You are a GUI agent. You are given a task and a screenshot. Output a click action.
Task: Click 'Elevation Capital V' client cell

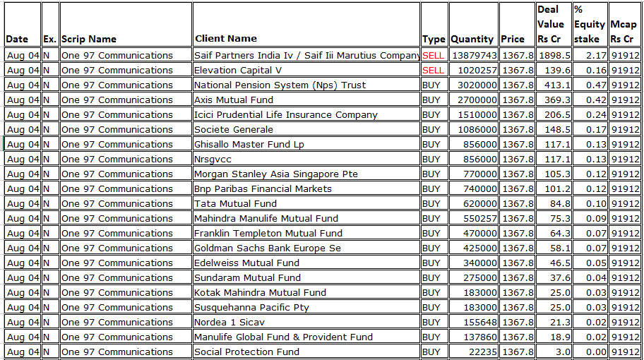(306, 70)
